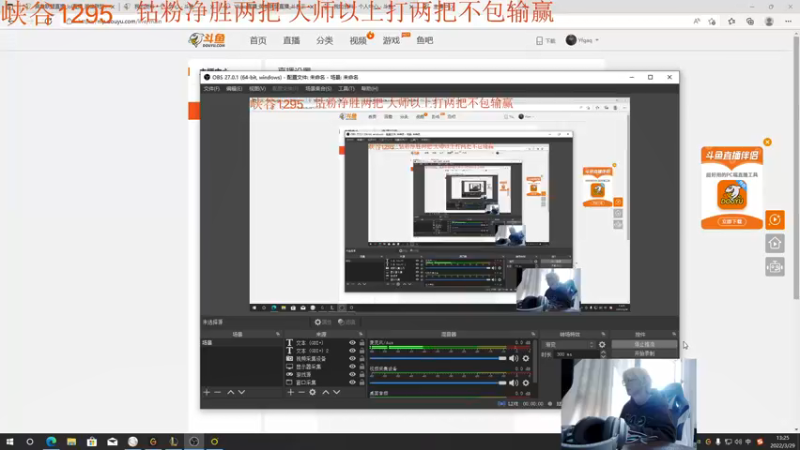Open the Douyu live-play sidebar icon
800x450 pixels.
tap(775, 220)
